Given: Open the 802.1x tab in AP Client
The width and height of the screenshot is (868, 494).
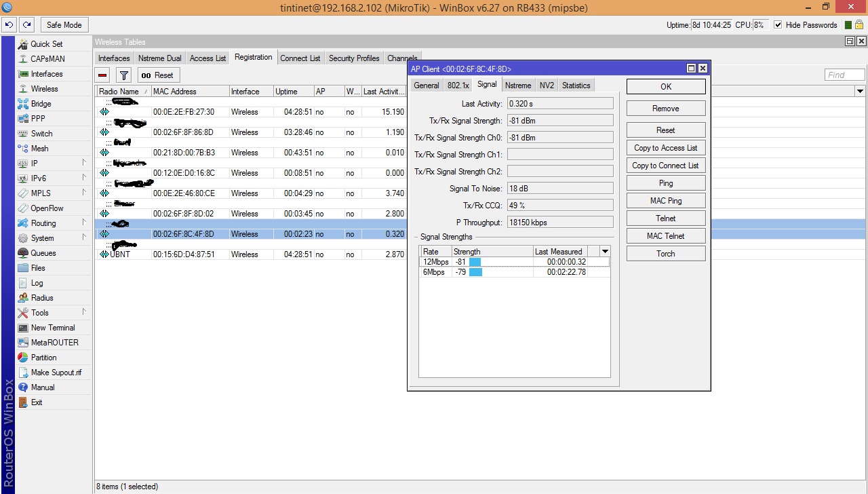Looking at the screenshot, I should 458,85.
